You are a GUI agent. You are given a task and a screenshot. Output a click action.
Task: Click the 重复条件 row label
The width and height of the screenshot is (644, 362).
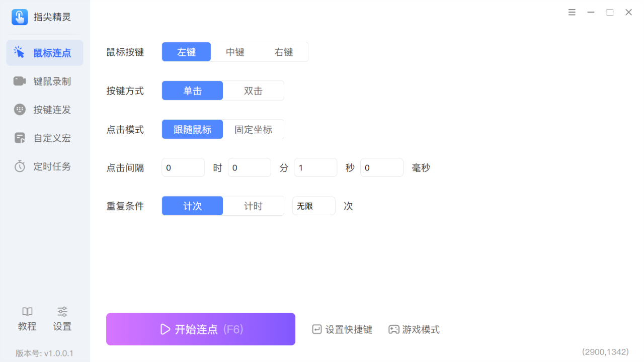(125, 206)
